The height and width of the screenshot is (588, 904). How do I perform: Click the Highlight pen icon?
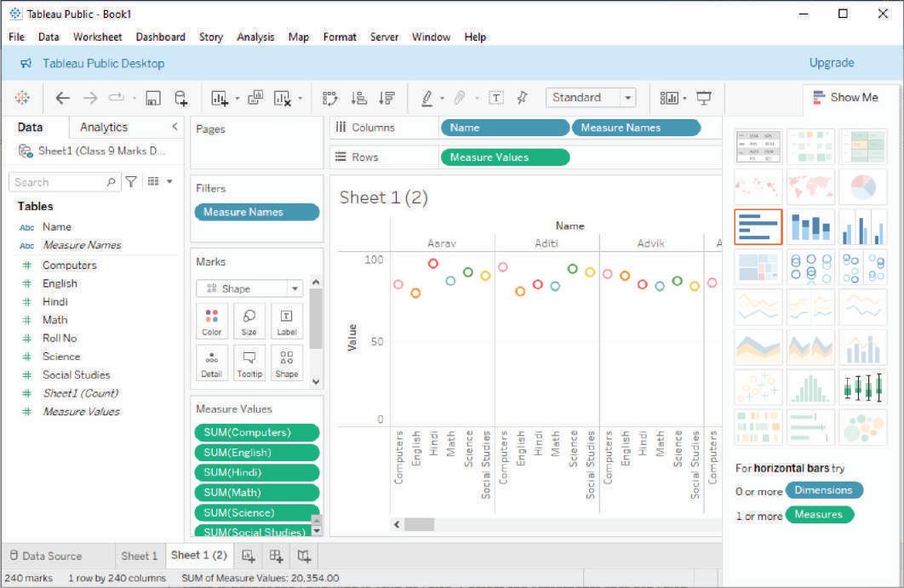pos(426,98)
